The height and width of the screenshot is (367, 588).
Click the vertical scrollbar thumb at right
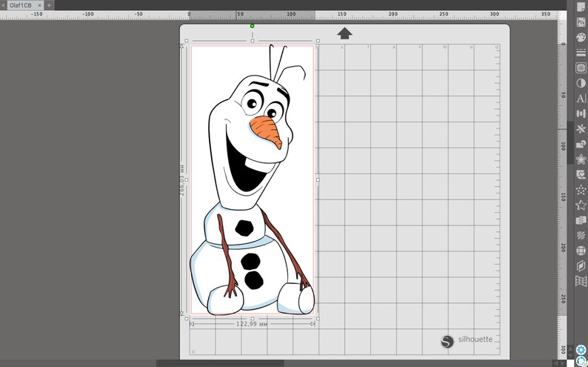(570, 142)
